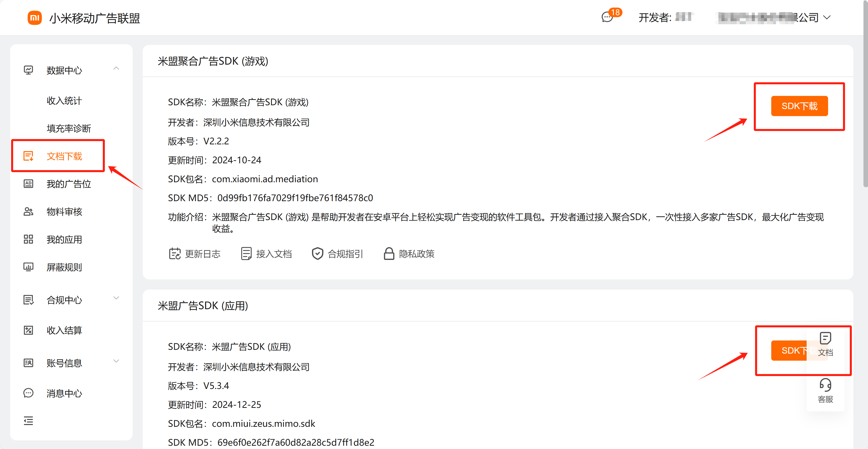Open the company account dropdown arrow
868x449 pixels.
(x=827, y=17)
